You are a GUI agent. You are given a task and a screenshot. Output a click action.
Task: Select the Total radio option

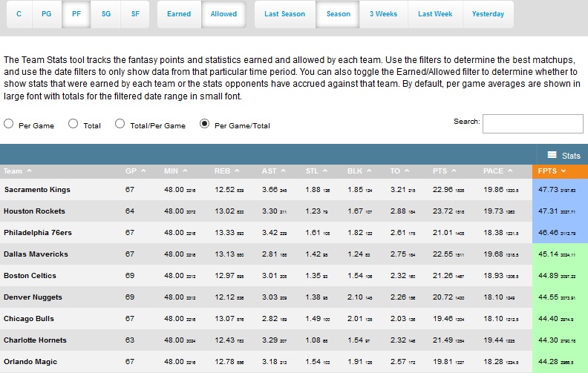coord(73,124)
